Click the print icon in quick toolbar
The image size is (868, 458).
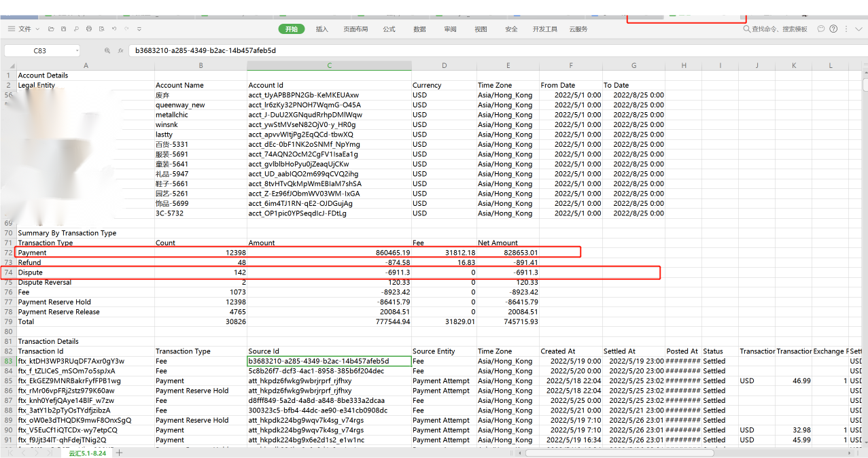(89, 29)
